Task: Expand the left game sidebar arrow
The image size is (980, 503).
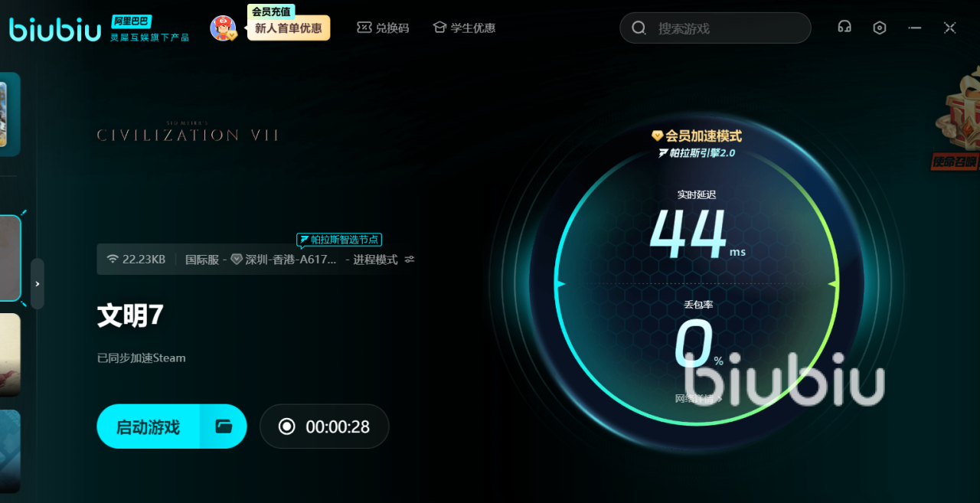Action: (x=37, y=284)
